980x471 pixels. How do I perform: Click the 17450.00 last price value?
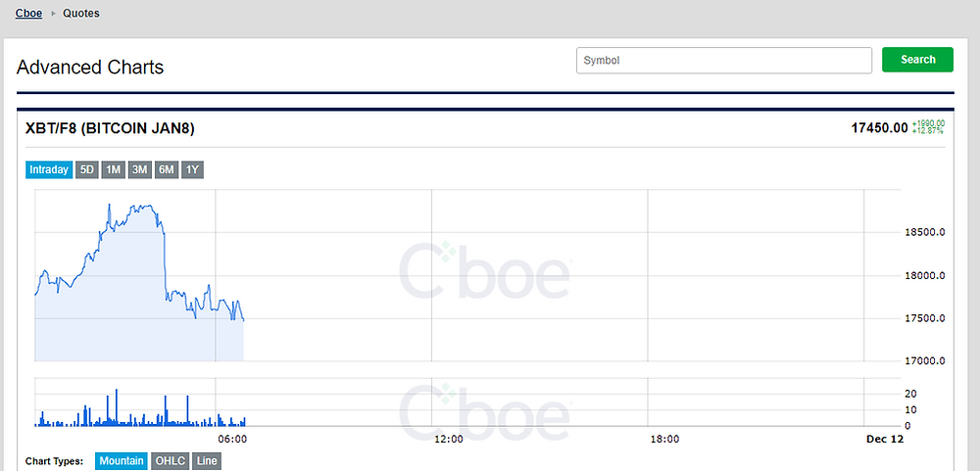click(879, 128)
